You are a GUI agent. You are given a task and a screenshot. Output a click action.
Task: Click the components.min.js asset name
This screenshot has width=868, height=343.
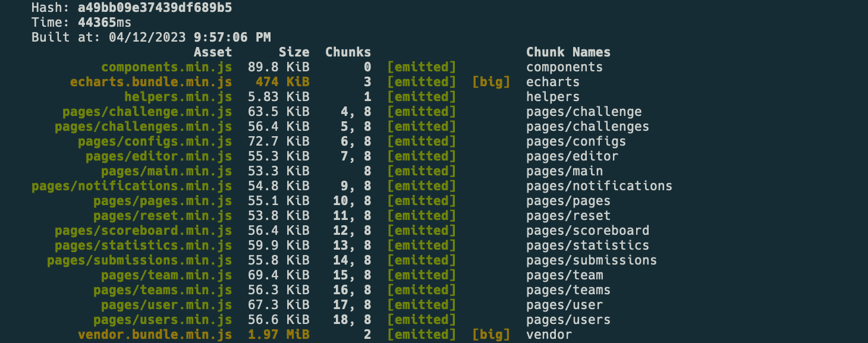pos(166,67)
